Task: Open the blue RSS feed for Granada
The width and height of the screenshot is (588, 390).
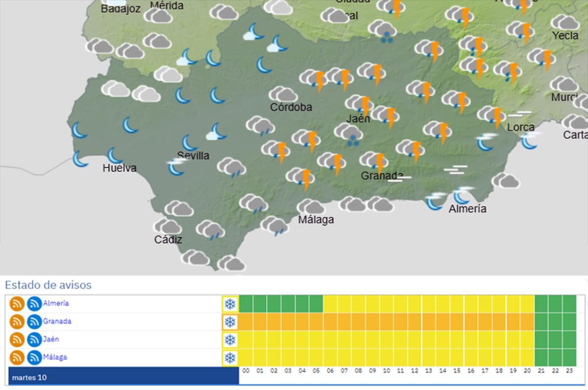Action: tap(33, 321)
